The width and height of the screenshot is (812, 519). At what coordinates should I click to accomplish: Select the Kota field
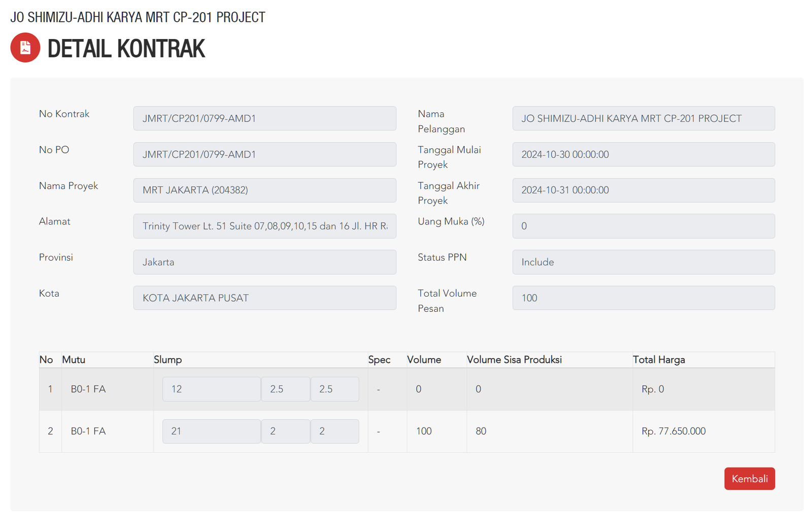pyautogui.click(x=264, y=298)
